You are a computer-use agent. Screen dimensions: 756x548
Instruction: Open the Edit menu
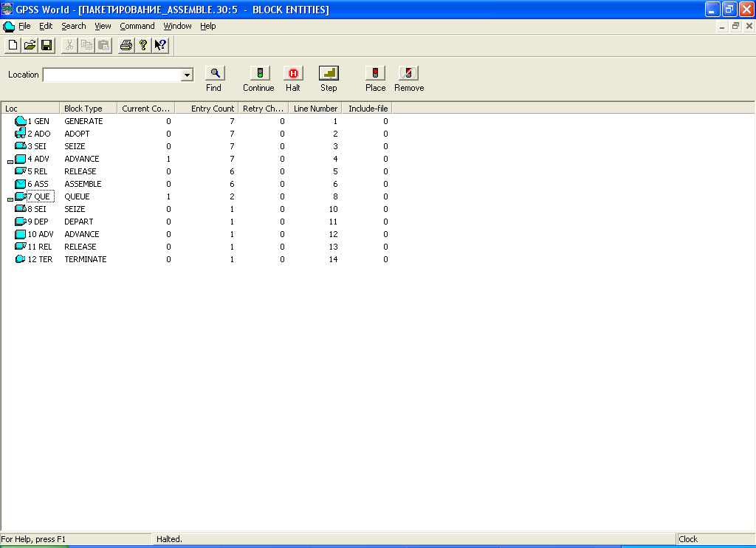point(46,26)
